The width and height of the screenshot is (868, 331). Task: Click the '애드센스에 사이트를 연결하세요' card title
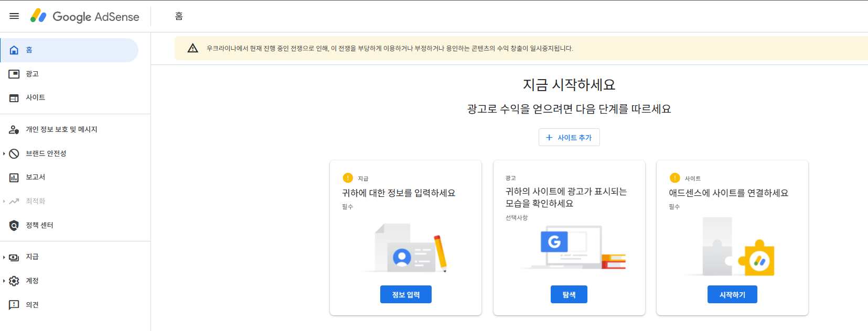pyautogui.click(x=728, y=193)
